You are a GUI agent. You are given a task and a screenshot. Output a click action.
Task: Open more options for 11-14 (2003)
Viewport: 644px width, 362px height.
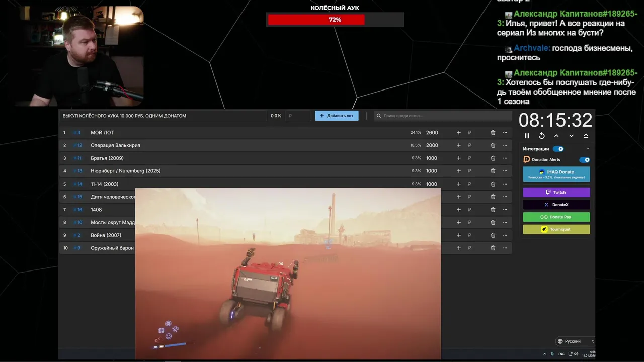pyautogui.click(x=505, y=184)
